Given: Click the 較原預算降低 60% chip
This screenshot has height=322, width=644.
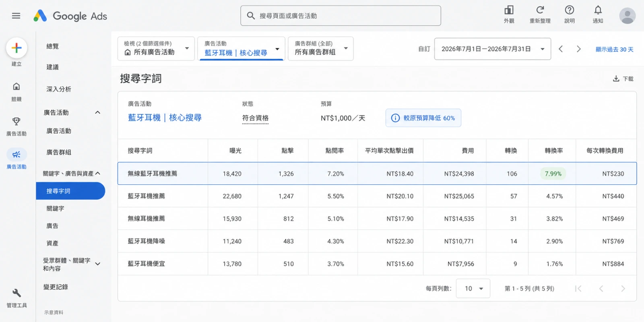Looking at the screenshot, I should (x=423, y=118).
